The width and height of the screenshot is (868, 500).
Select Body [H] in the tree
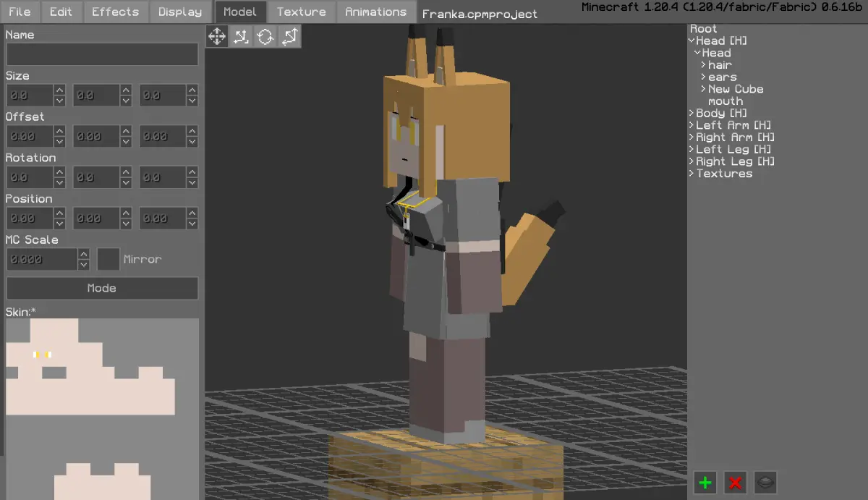coord(722,114)
